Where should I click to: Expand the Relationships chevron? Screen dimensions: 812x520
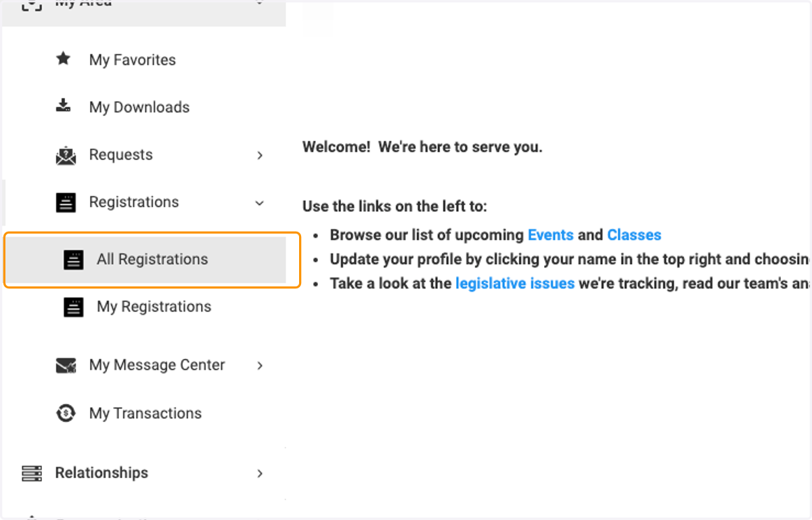click(260, 473)
